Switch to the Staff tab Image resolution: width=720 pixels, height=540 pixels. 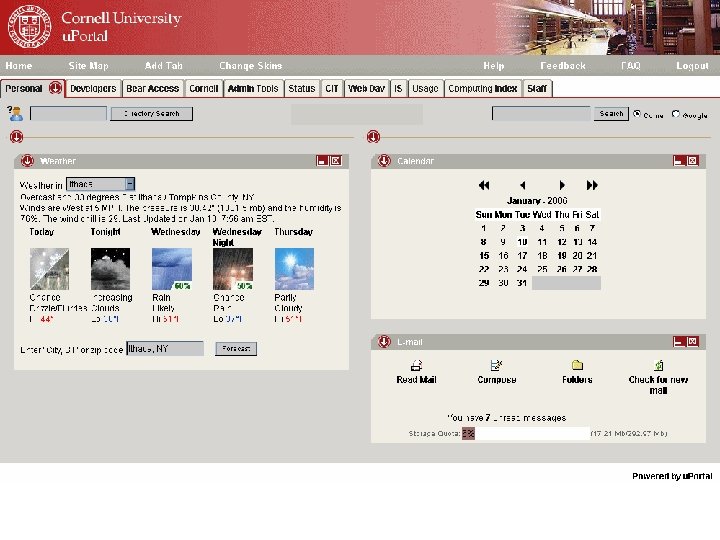pos(537,89)
